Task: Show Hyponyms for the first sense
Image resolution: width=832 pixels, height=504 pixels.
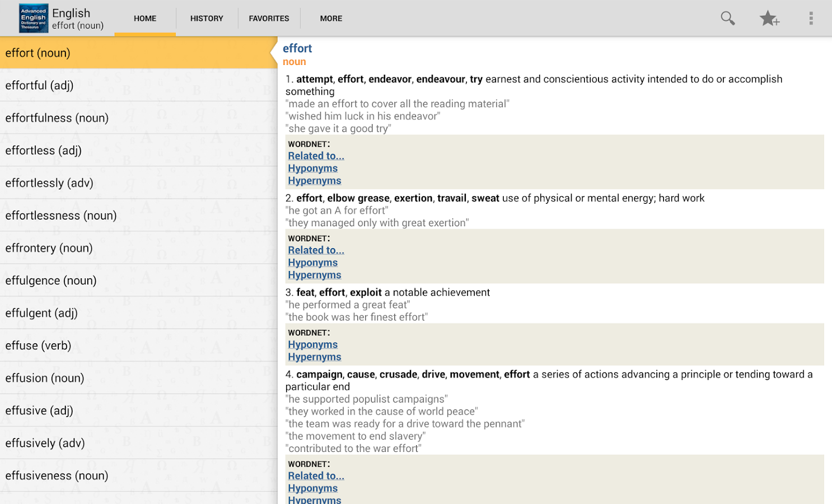Action: 312,168
